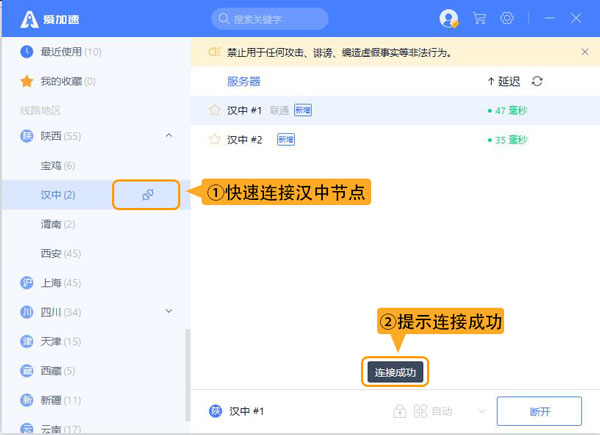
Task: Dismiss the yellow notice banner
Action: [x=585, y=52]
